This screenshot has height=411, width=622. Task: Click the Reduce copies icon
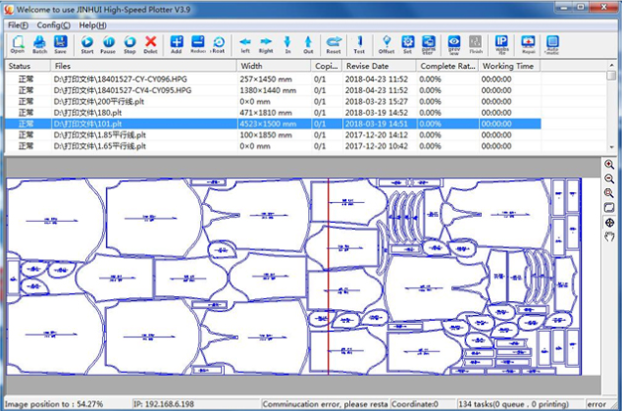click(198, 44)
